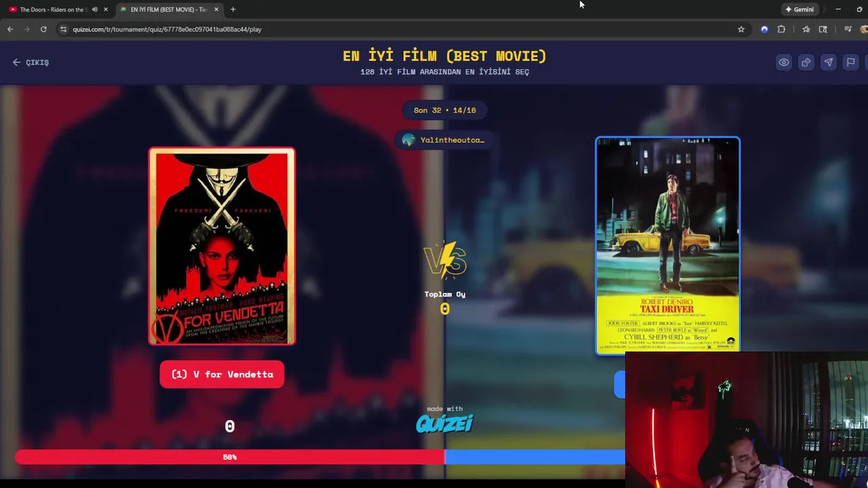Exit the quiz via ÇIKIŞ
This screenshot has width=868, height=488.
tap(31, 62)
